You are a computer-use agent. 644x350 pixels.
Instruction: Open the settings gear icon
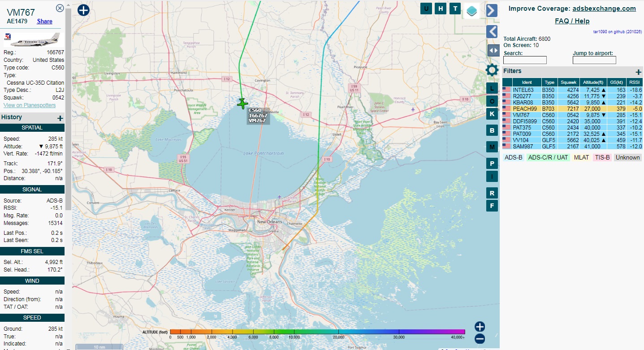point(492,70)
